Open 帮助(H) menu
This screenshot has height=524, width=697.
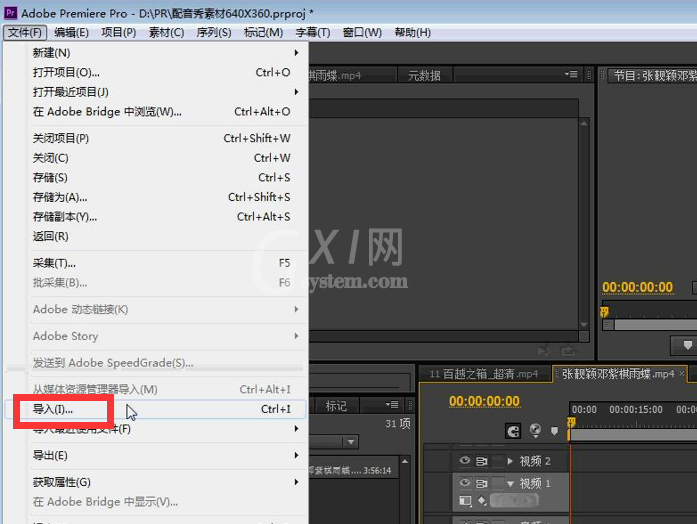point(413,32)
